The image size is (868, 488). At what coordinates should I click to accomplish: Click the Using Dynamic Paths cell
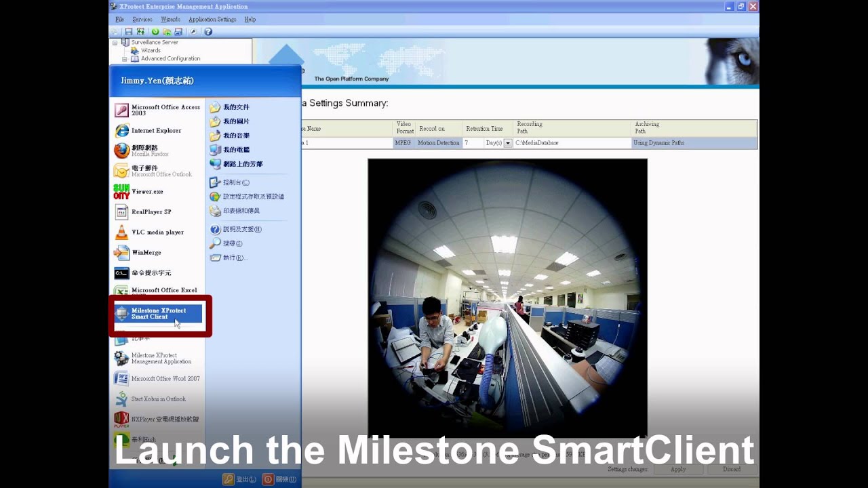pyautogui.click(x=694, y=143)
